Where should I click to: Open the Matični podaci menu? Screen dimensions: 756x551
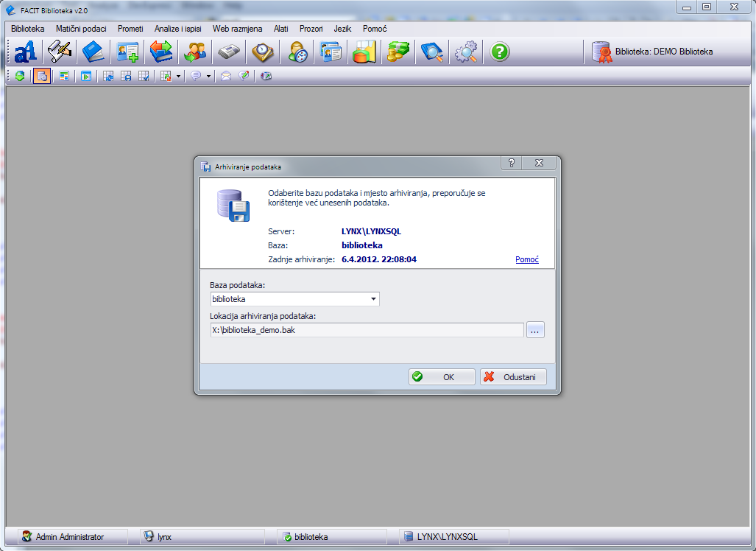81,29
